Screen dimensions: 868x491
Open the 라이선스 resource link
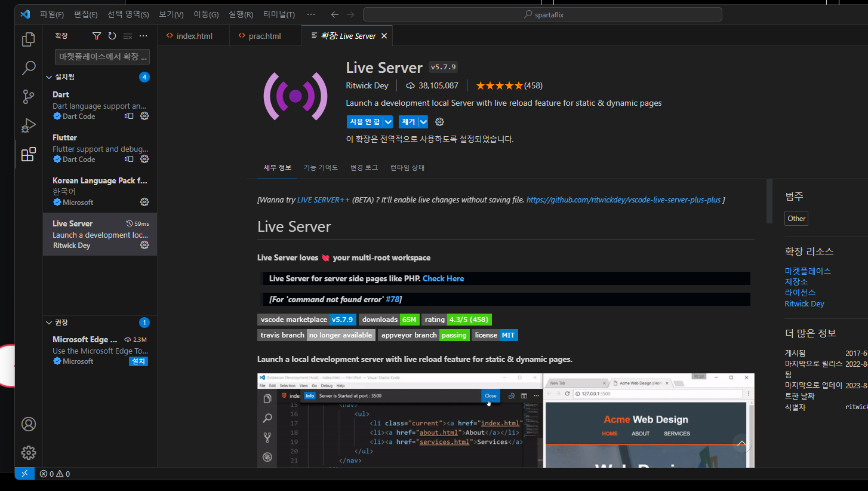click(800, 293)
